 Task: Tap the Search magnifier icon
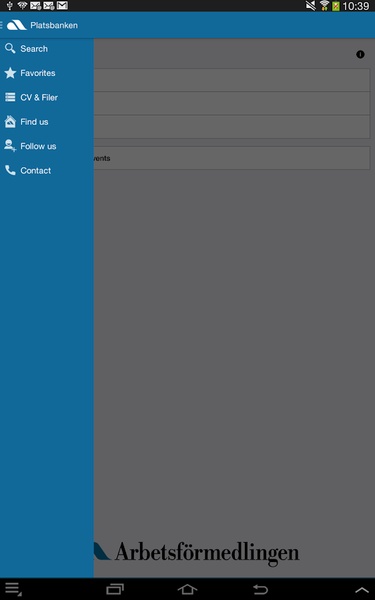coord(10,48)
